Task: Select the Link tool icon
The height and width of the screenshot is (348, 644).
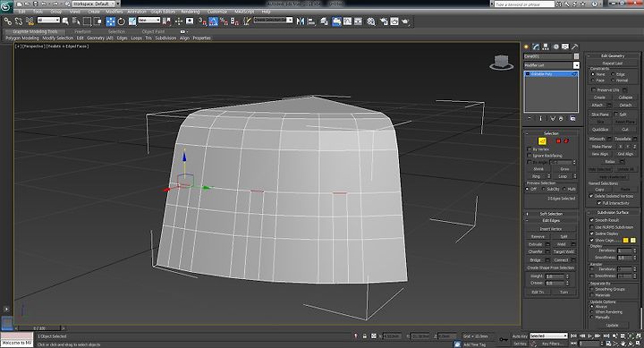Action: [x=8, y=21]
